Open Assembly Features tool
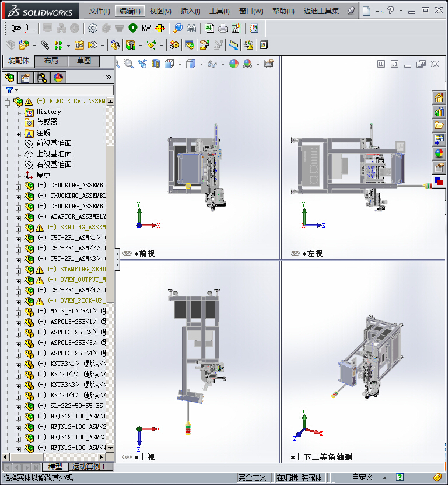The image size is (448, 485). tap(131, 45)
